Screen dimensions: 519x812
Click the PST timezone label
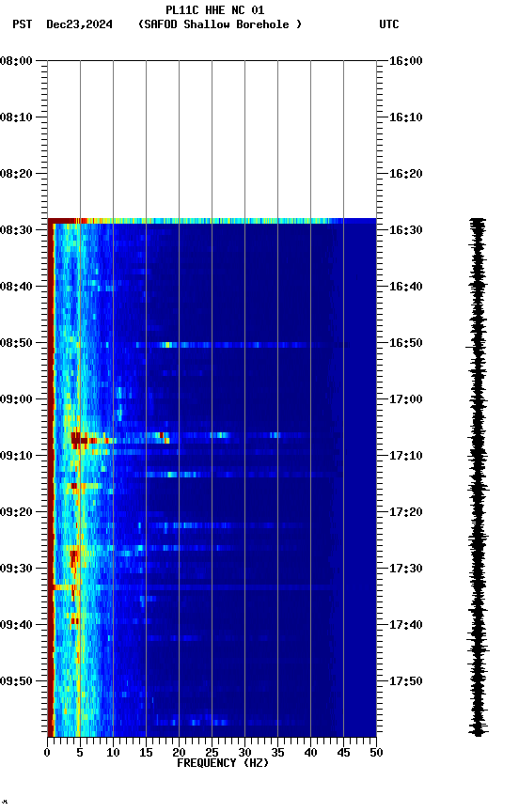click(x=23, y=24)
